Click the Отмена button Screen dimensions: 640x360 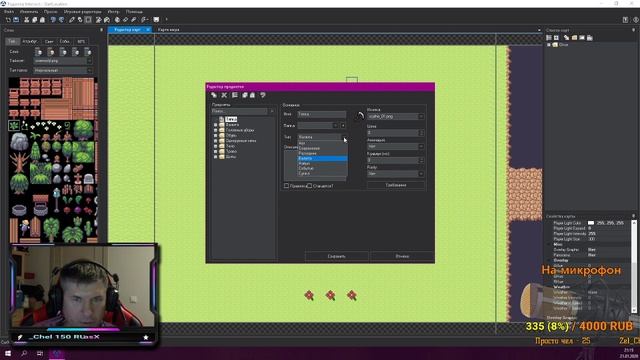point(402,256)
